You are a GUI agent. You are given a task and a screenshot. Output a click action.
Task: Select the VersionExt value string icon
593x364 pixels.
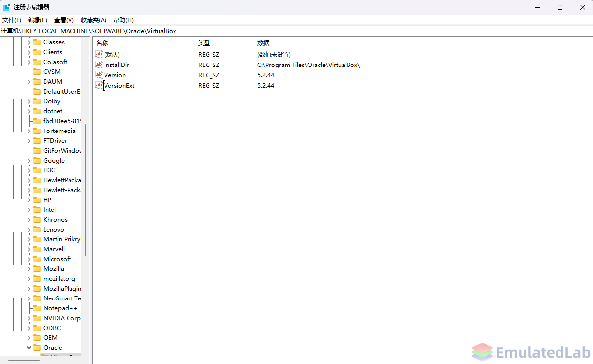99,85
